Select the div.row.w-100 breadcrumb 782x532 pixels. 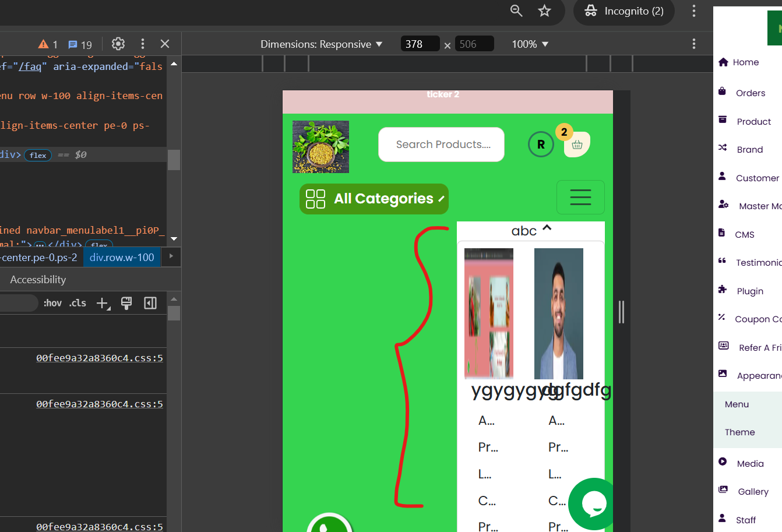pos(122,258)
